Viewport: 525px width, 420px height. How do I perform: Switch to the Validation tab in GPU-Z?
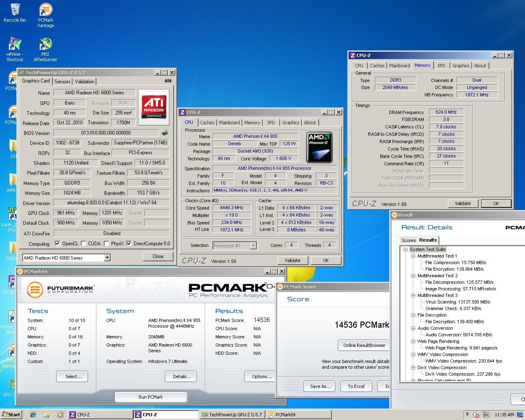pyautogui.click(x=84, y=82)
